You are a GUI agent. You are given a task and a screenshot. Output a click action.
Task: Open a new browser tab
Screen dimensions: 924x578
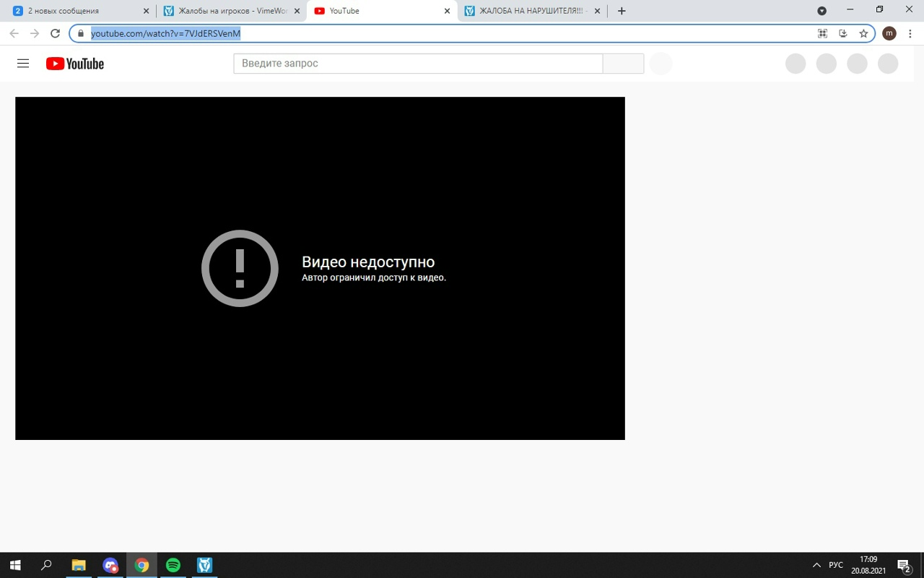pos(622,11)
